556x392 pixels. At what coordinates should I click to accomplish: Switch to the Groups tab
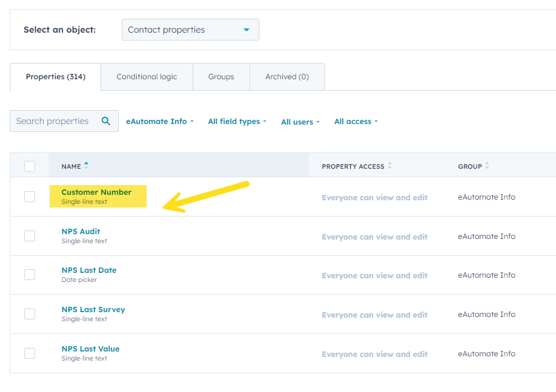[x=221, y=77]
